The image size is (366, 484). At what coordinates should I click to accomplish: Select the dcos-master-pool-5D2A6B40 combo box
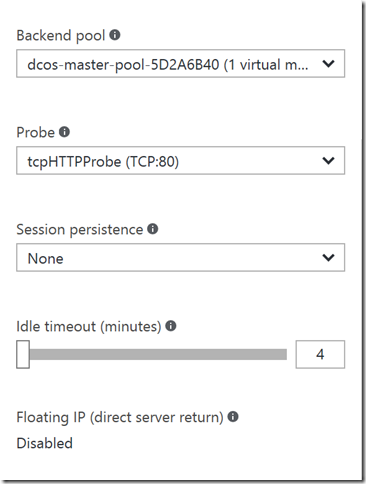click(x=180, y=64)
